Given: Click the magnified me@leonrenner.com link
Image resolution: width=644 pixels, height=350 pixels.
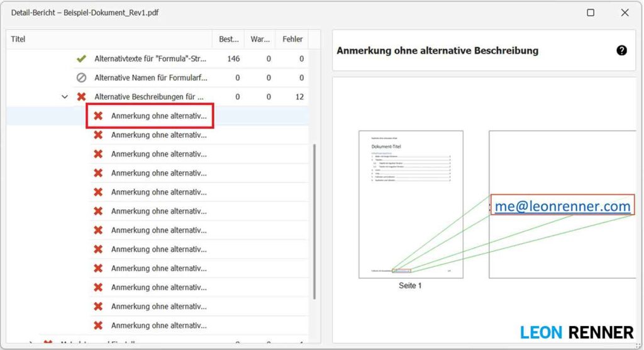Looking at the screenshot, I should click(x=562, y=206).
